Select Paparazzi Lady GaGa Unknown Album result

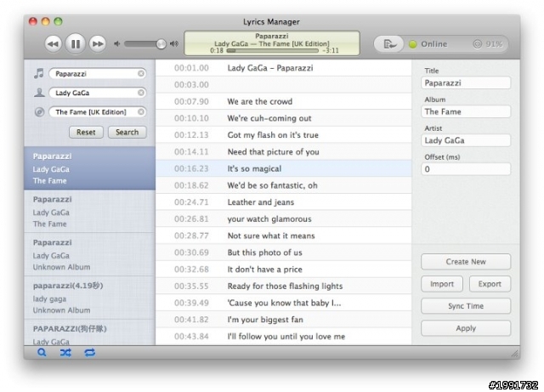(x=89, y=254)
